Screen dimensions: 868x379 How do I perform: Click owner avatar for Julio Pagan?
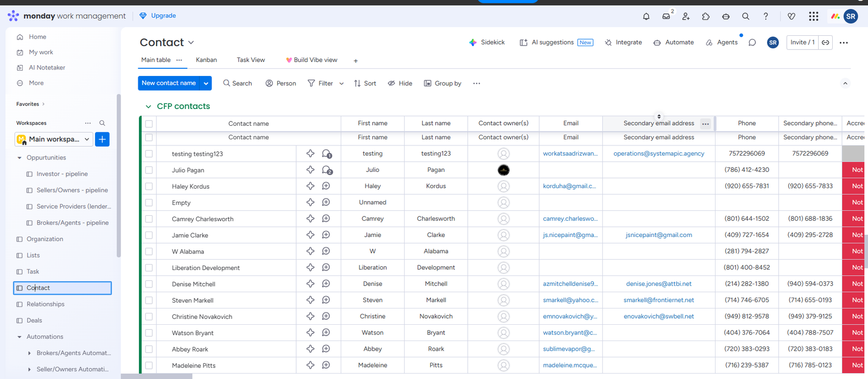503,170
